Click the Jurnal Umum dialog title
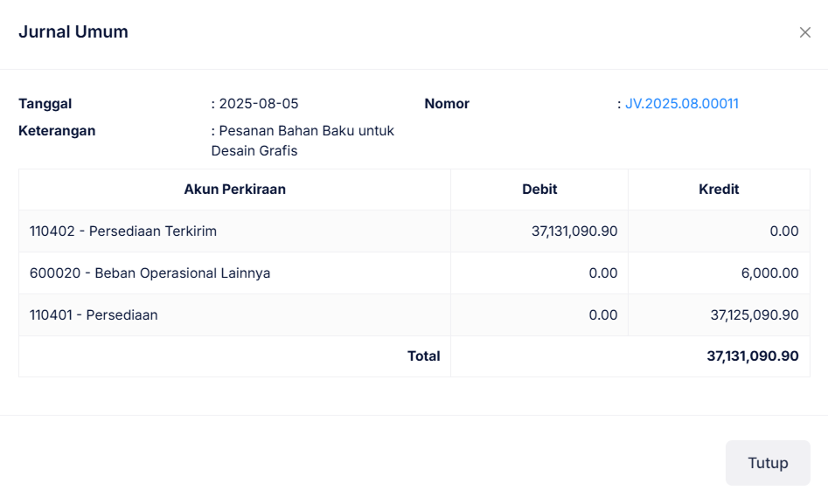This screenshot has width=828, height=504. coord(73,32)
